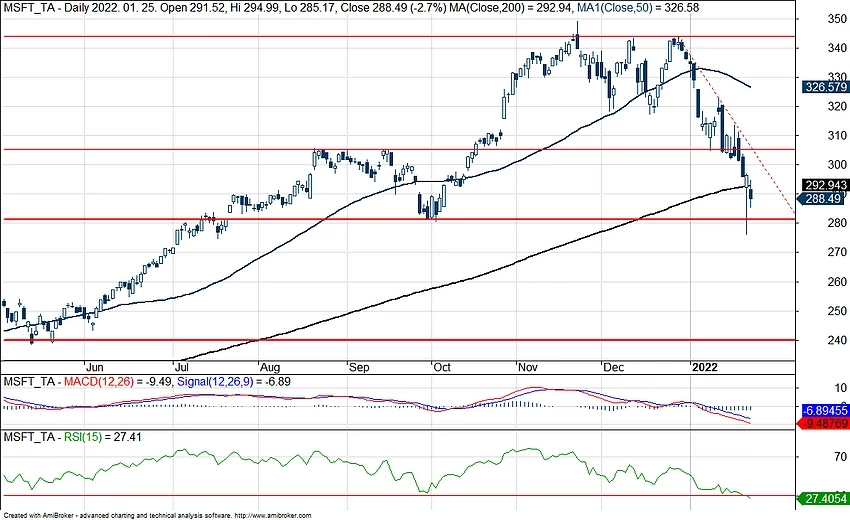Viewport: 850px width, 520px height.
Task: Click the 'Aug' date axis label
Action: 270,368
